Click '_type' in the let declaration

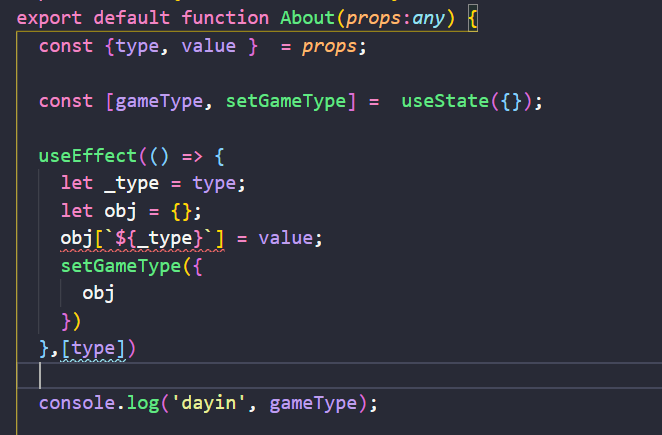click(x=131, y=184)
